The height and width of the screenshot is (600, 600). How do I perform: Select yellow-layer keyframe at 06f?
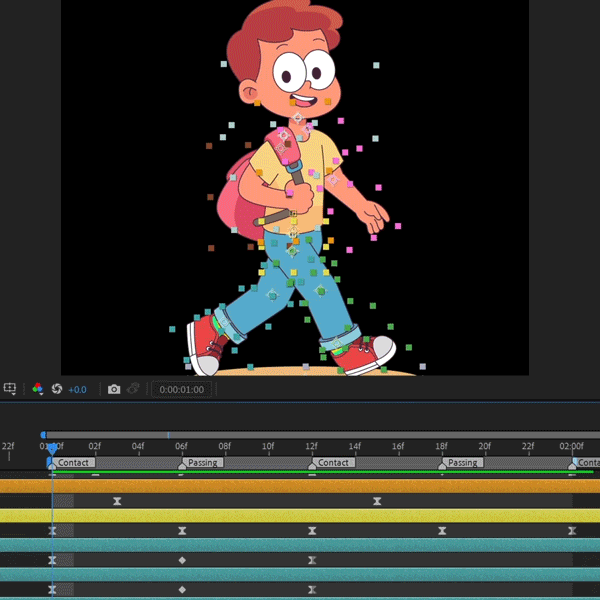[x=182, y=531]
